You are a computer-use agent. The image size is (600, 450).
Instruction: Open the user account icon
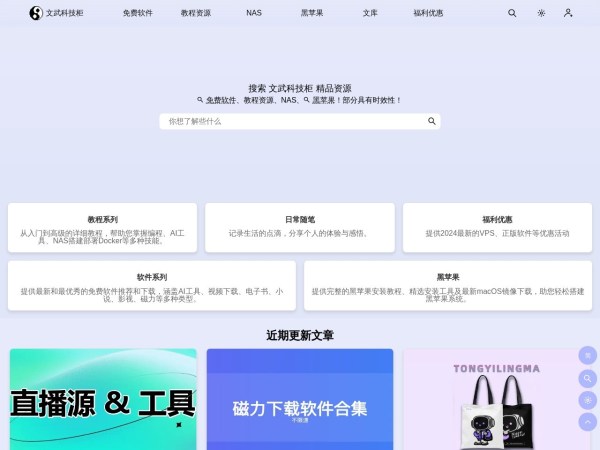pos(568,13)
